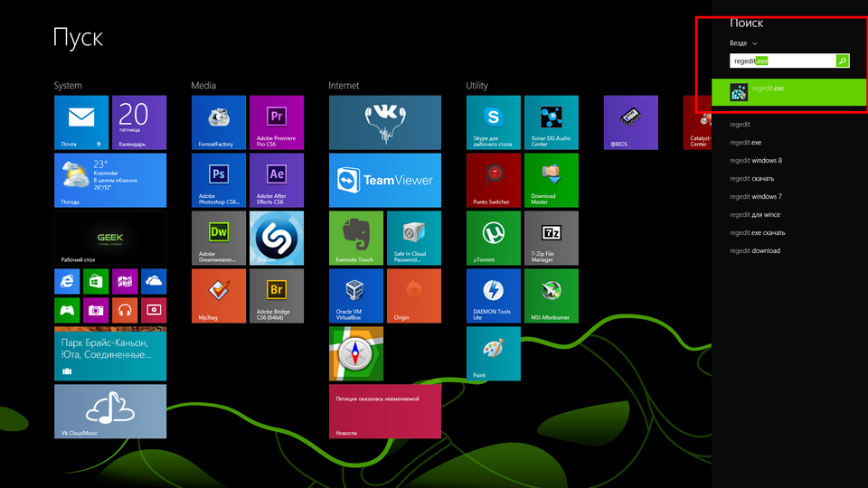Open the highlighted regedit.exe result

click(x=788, y=92)
